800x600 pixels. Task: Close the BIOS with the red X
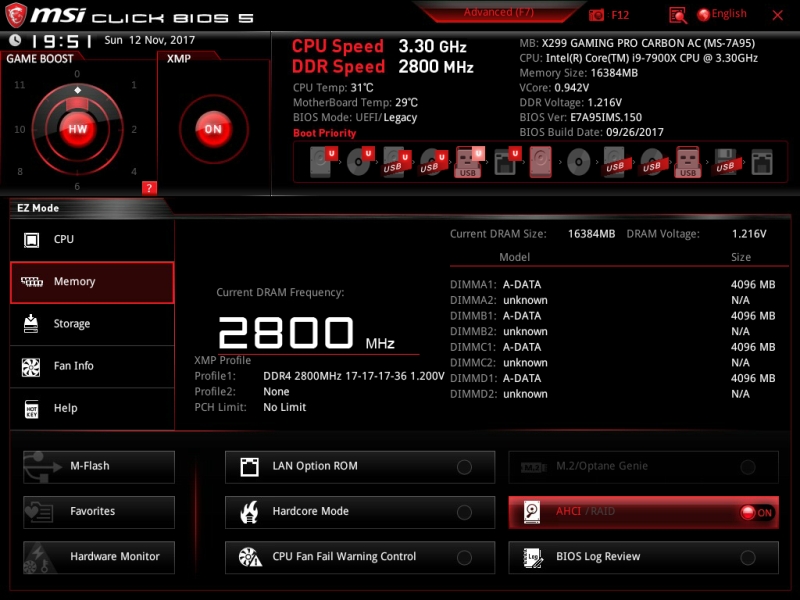tap(778, 15)
